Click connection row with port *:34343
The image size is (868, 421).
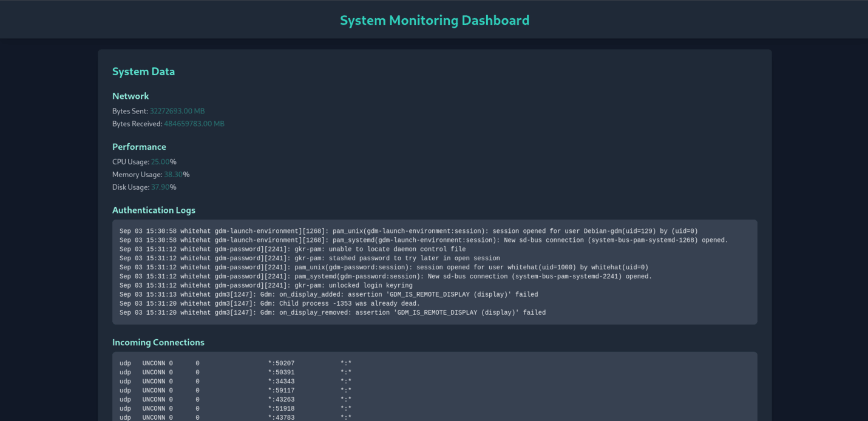coord(236,382)
